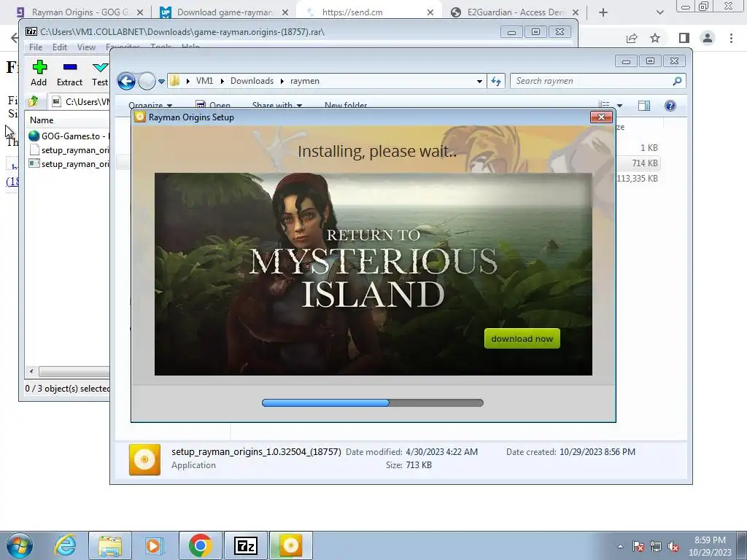Change the Explorer view mode icon

(x=604, y=105)
